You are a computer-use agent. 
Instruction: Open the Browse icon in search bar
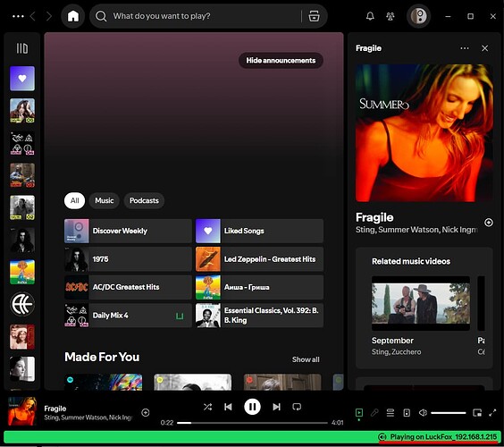coord(314,16)
